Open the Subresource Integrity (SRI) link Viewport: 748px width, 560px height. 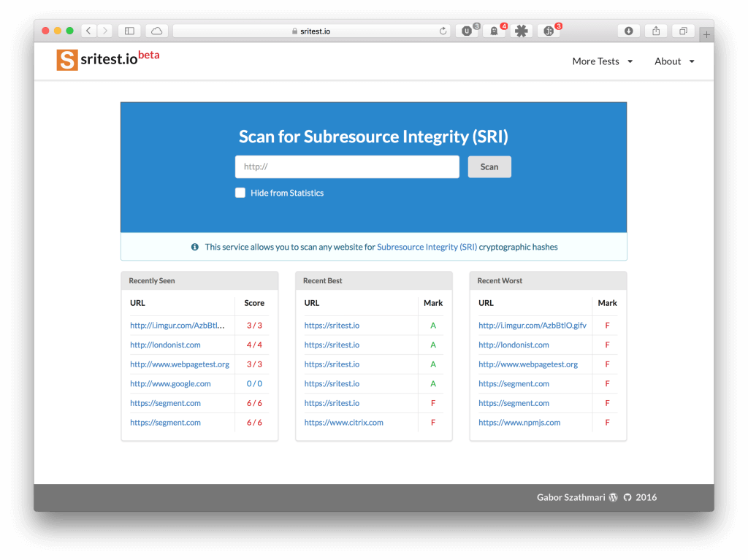(x=427, y=247)
